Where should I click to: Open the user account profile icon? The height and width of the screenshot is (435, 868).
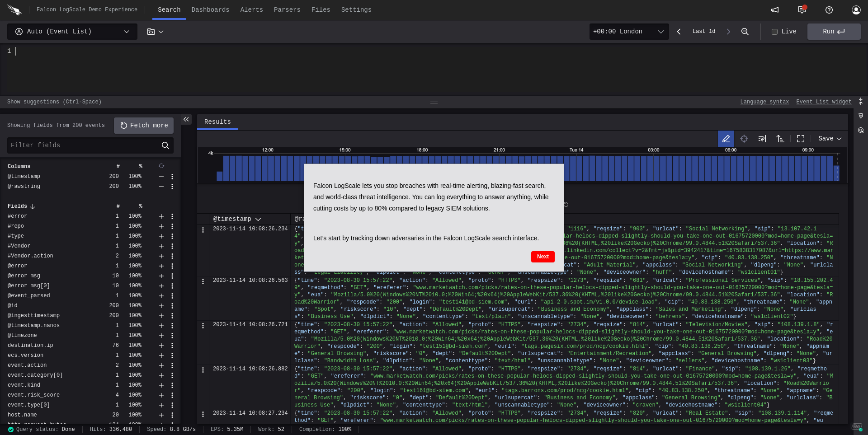coord(856,10)
